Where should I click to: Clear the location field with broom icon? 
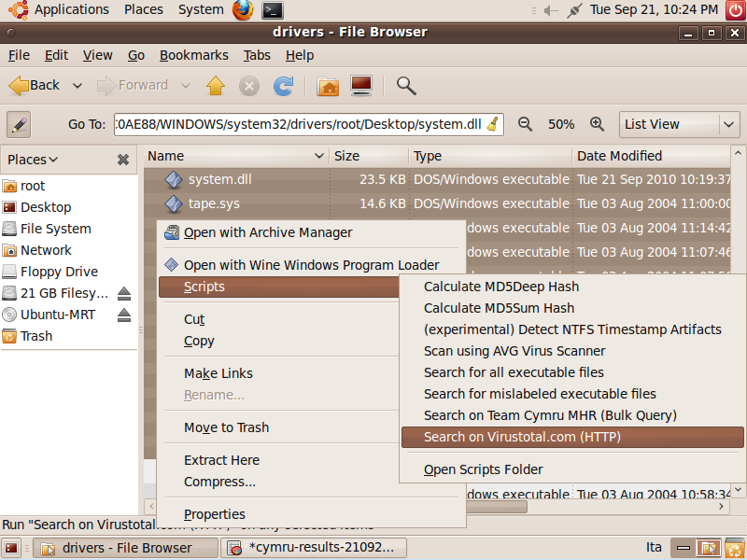493,124
